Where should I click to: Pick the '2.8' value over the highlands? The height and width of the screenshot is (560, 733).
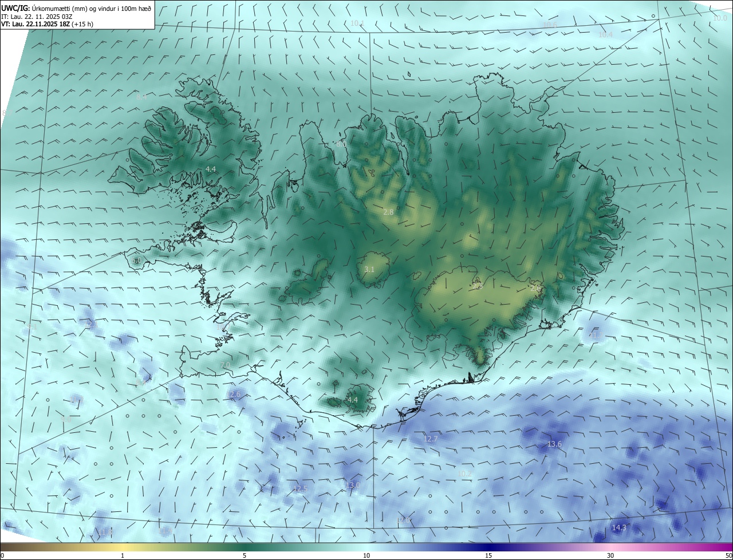point(388,212)
